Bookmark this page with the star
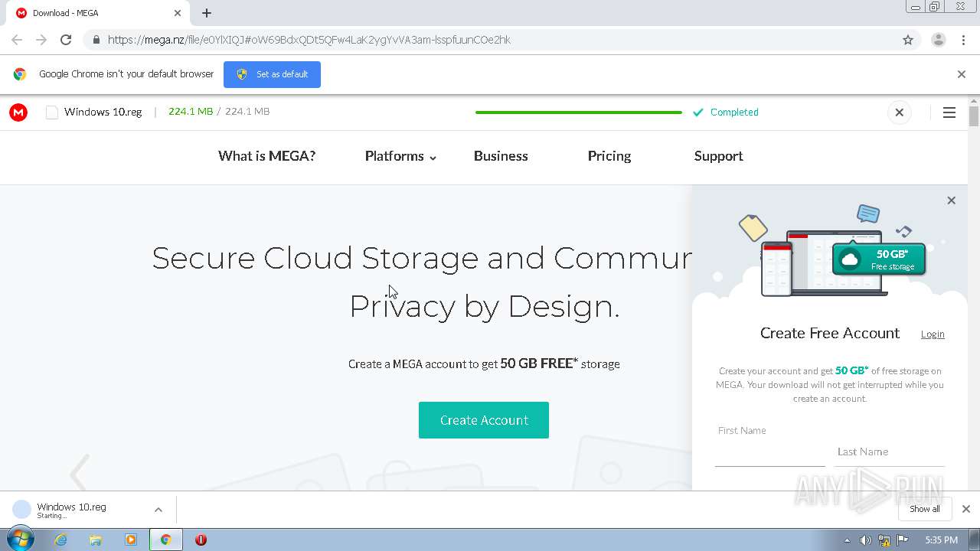 point(908,40)
